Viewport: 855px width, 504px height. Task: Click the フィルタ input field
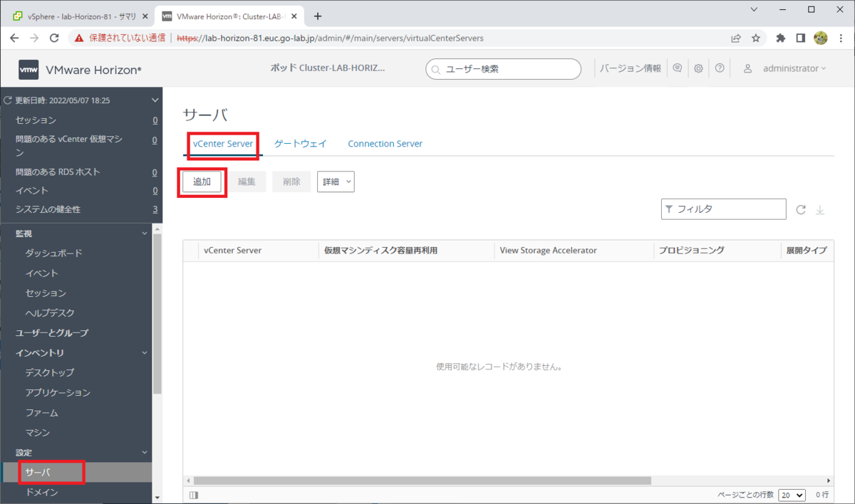coord(723,209)
